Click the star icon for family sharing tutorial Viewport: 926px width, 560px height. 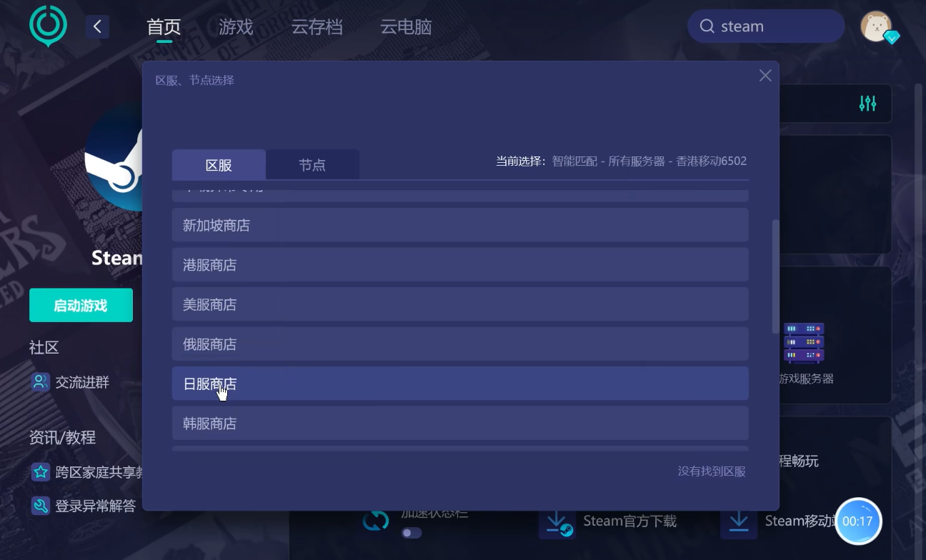point(41,472)
